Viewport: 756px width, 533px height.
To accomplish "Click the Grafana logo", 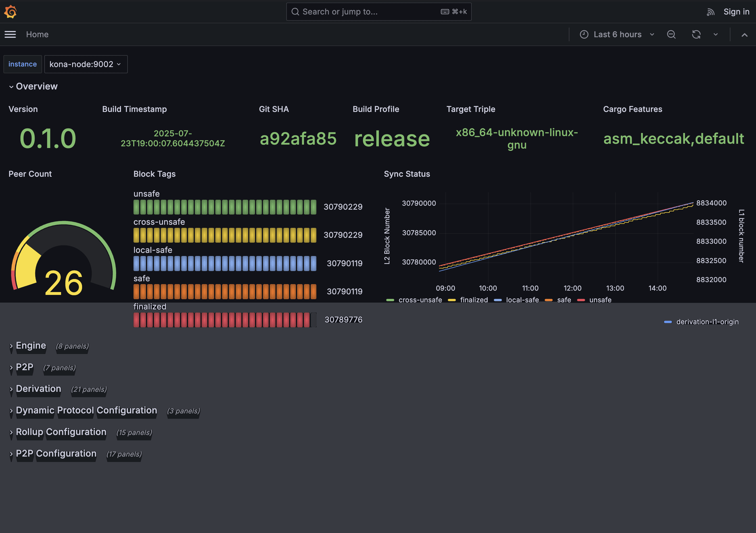I will (10, 12).
